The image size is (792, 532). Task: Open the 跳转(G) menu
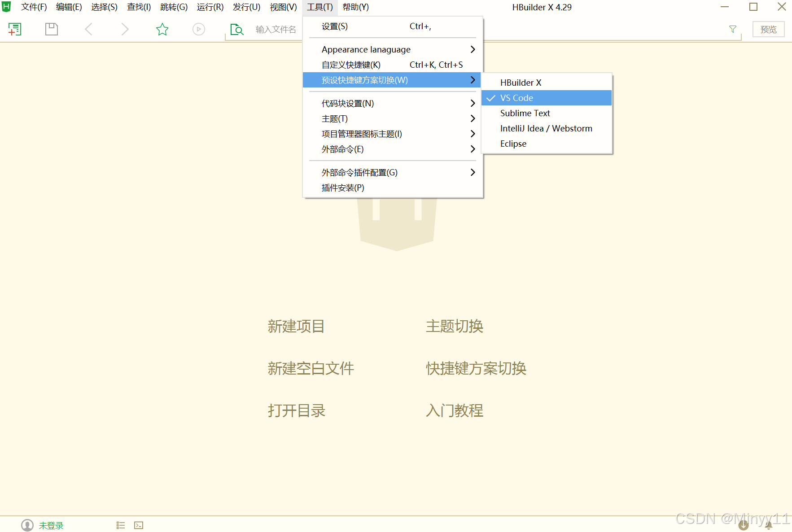(x=174, y=7)
